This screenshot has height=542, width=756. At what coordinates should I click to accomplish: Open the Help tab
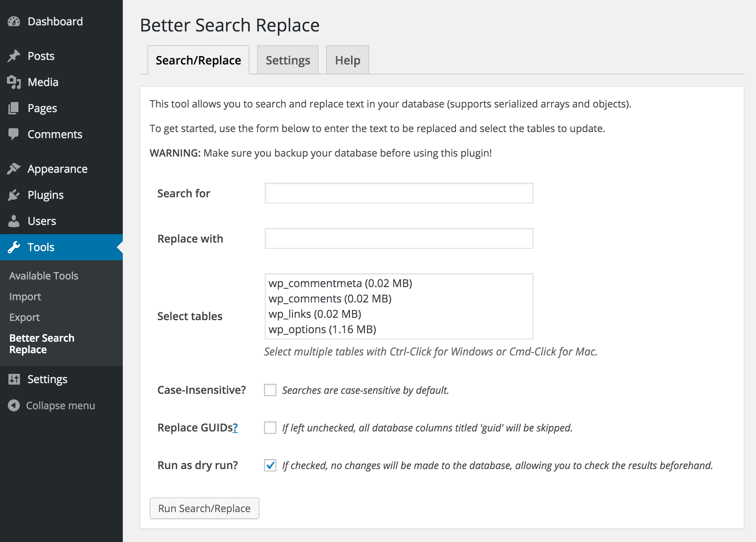pos(347,60)
